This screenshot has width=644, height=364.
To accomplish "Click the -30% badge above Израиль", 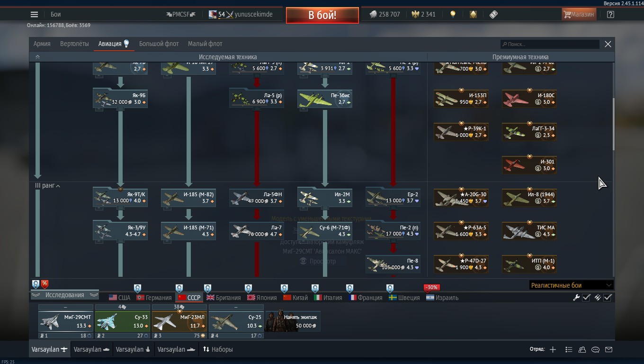I will 431,287.
